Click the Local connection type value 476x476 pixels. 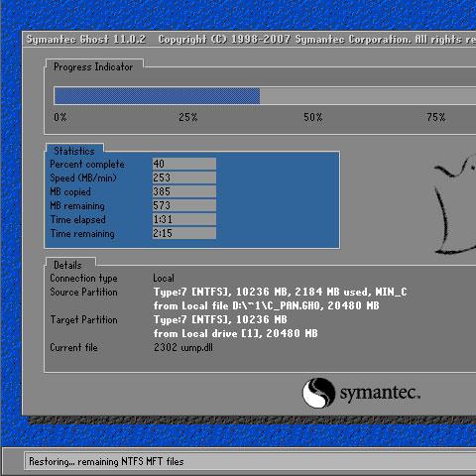[164, 278]
